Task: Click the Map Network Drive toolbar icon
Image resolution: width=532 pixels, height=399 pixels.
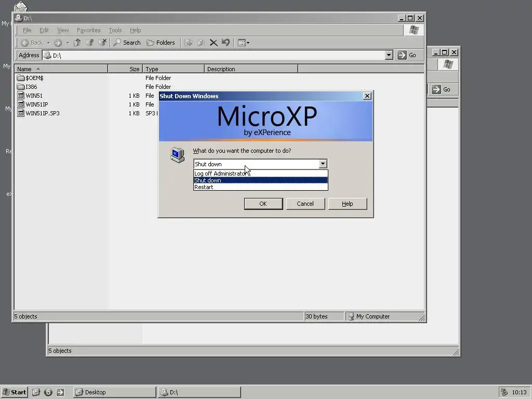Action: coord(89,43)
